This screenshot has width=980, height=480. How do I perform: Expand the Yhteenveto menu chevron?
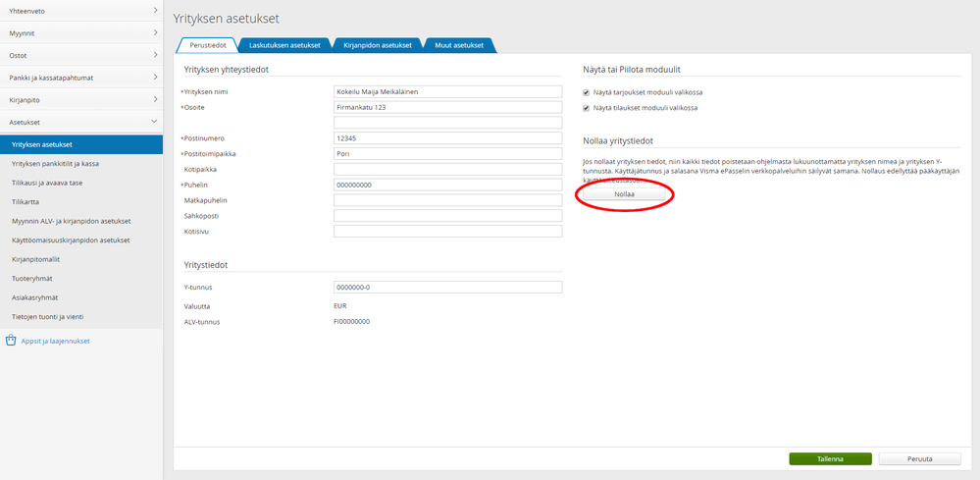(155, 11)
